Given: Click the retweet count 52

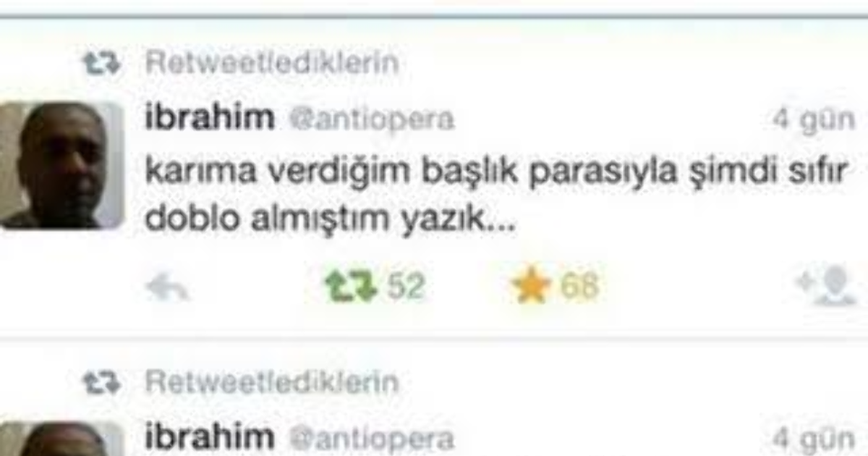Looking at the screenshot, I should [x=405, y=287].
